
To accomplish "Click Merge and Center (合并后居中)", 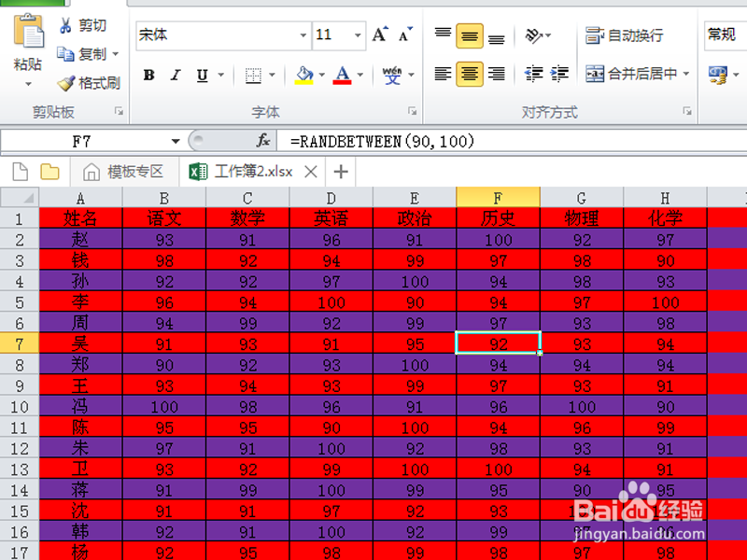I will tap(631, 74).
